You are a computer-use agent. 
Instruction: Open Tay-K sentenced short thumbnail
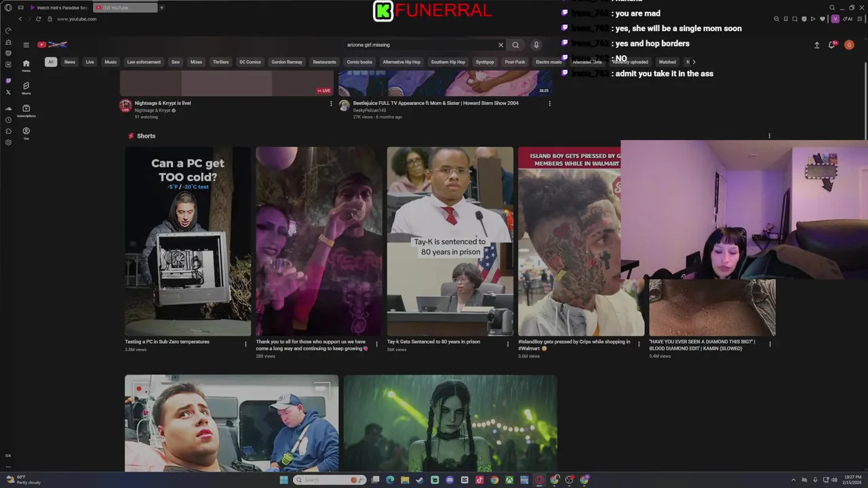[450, 241]
